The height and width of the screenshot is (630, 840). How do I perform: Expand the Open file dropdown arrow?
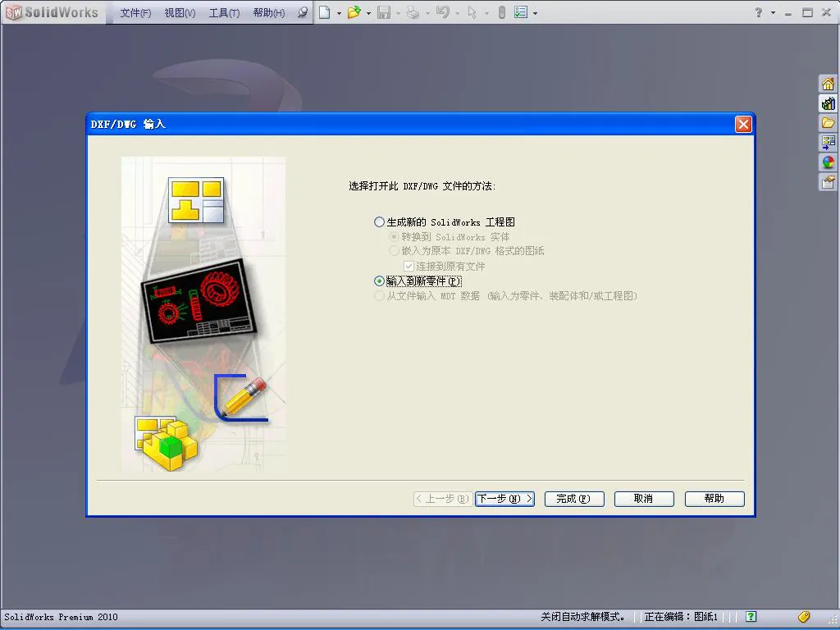pyautogui.click(x=368, y=13)
